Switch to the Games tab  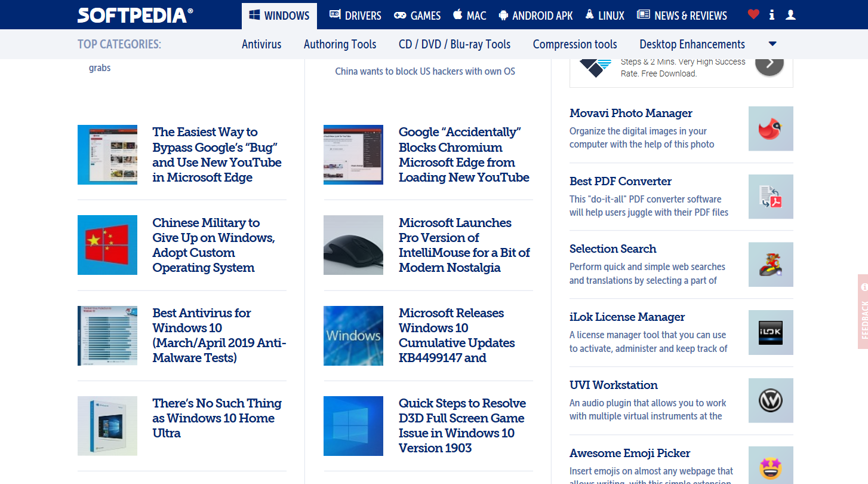(417, 16)
